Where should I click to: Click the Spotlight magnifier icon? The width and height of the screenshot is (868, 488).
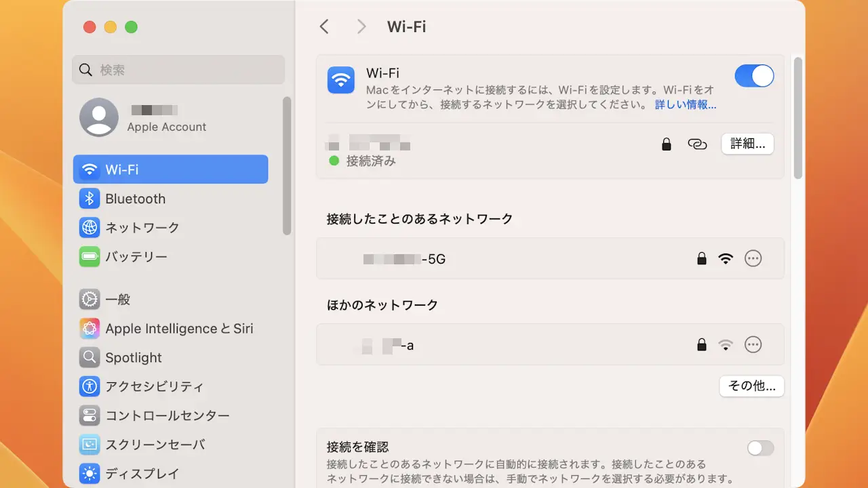click(x=90, y=358)
